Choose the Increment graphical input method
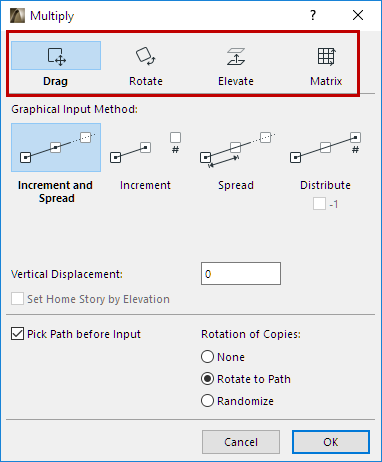Screen dimensions: 382x462 click(x=146, y=147)
